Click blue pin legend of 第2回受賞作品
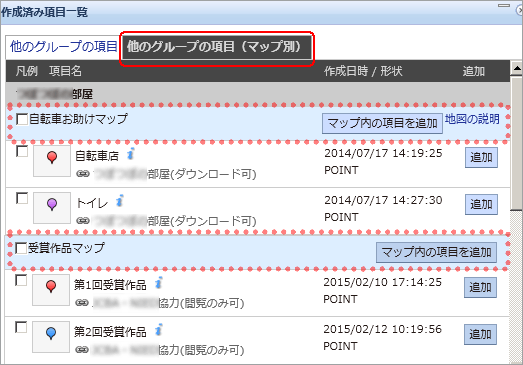 tap(51, 337)
